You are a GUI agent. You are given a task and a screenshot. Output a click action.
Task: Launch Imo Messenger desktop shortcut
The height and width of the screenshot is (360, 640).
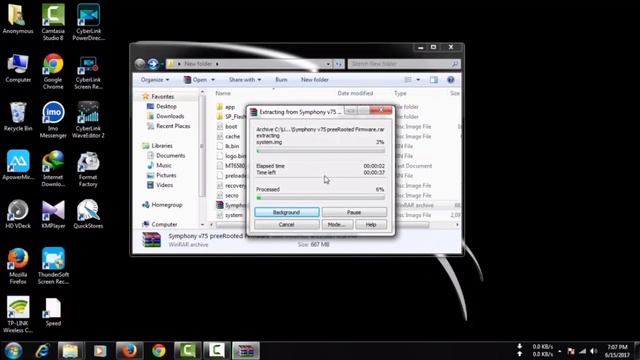tap(53, 120)
